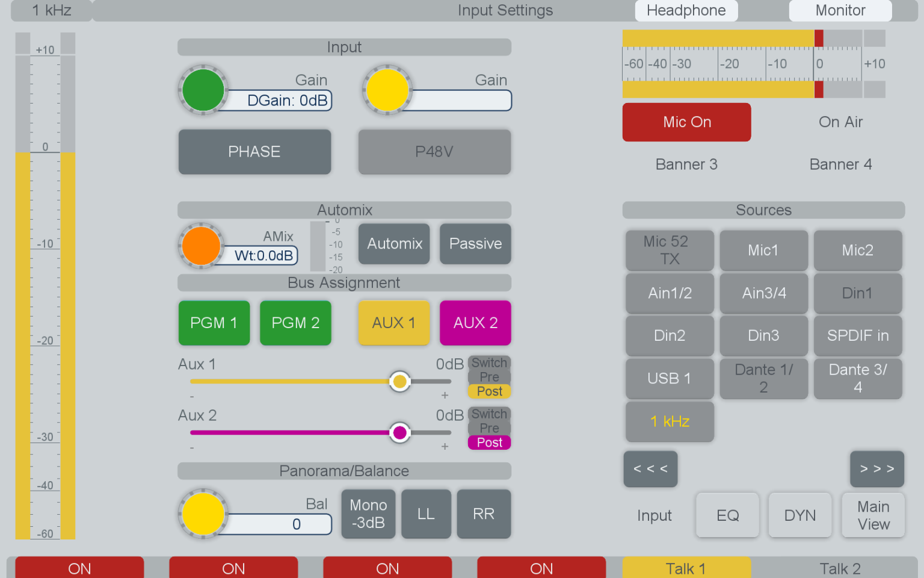Assign channel to AUX 2 bus
924x578 pixels.
point(475,323)
